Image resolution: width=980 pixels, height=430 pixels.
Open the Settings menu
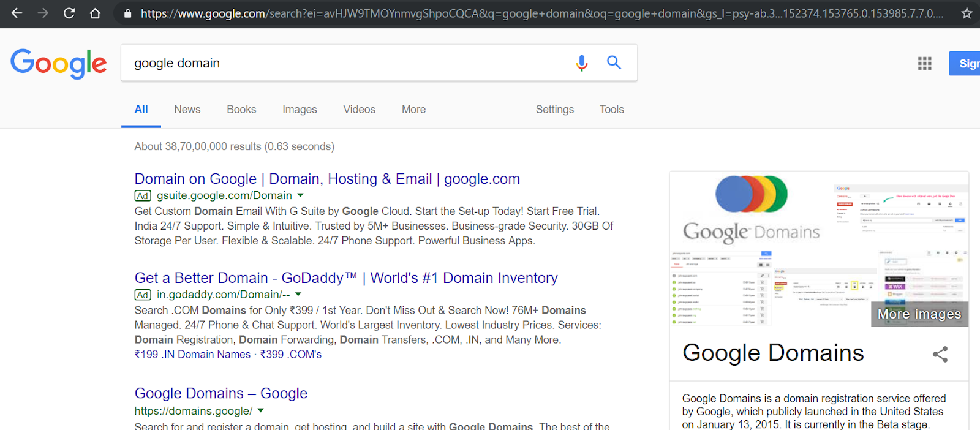pos(555,110)
